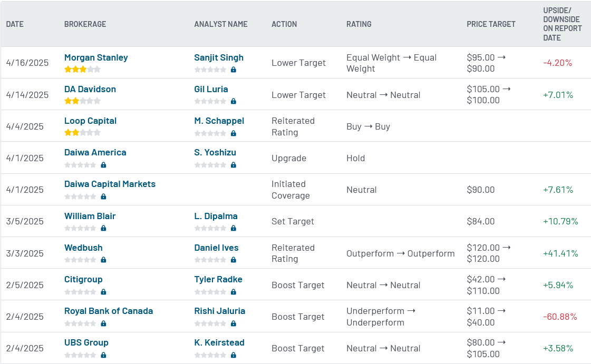Select the Upgrade action cell
This screenshot has height=364, width=591.
pyautogui.click(x=289, y=158)
